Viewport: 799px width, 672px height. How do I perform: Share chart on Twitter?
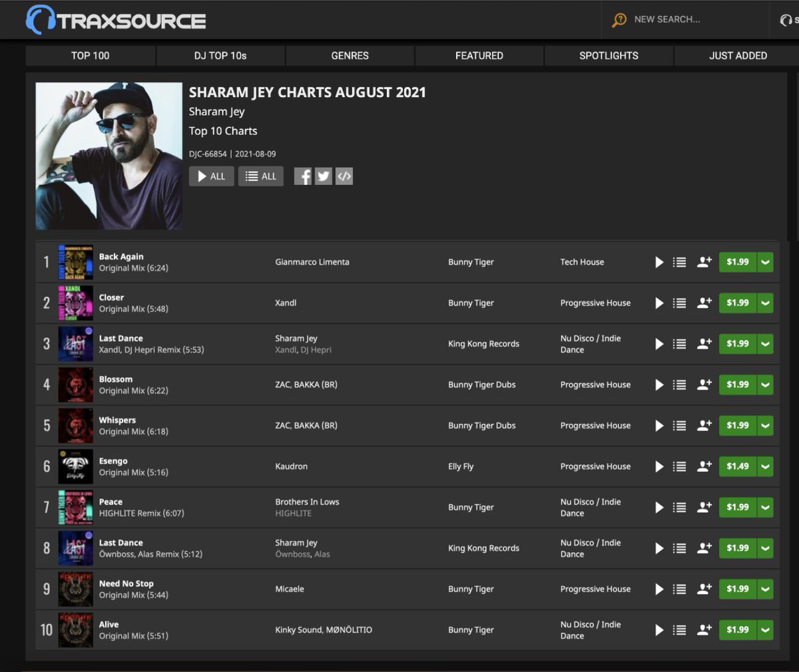click(324, 176)
